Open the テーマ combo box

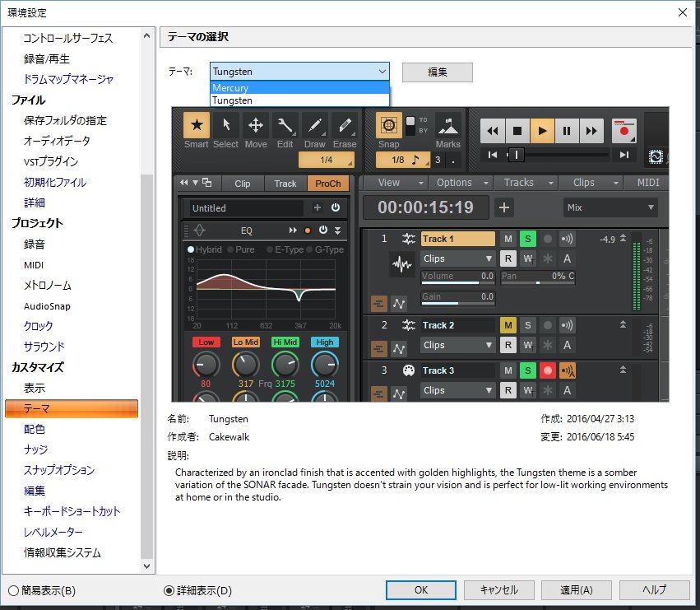click(x=299, y=72)
